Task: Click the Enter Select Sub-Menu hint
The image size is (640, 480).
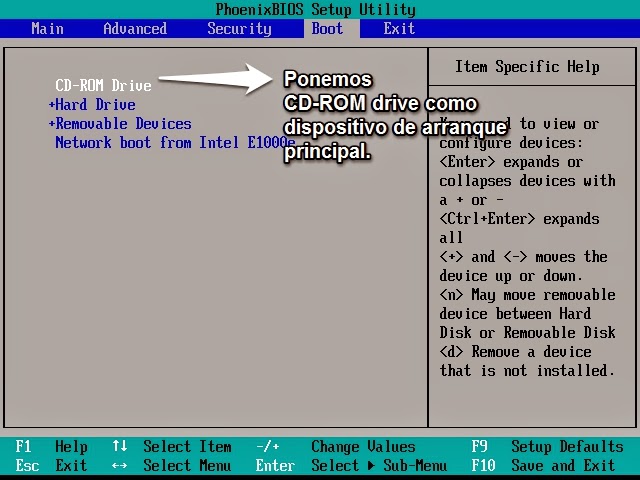Action: 351,465
